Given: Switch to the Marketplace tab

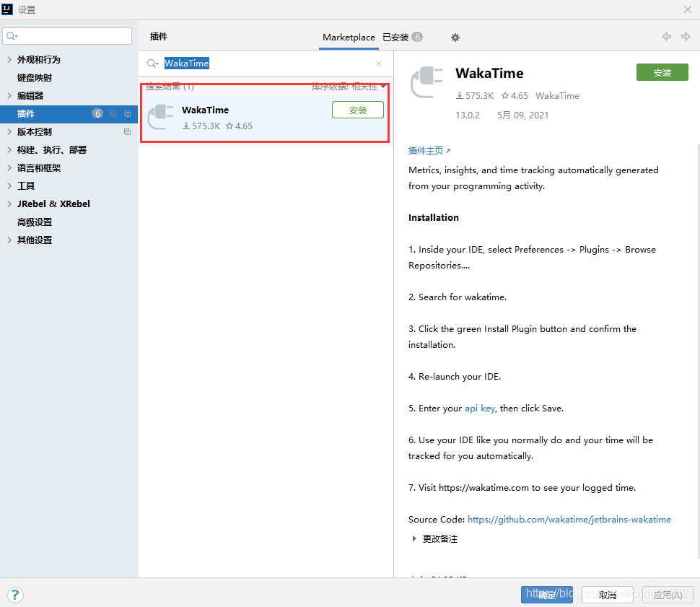Looking at the screenshot, I should (x=349, y=38).
